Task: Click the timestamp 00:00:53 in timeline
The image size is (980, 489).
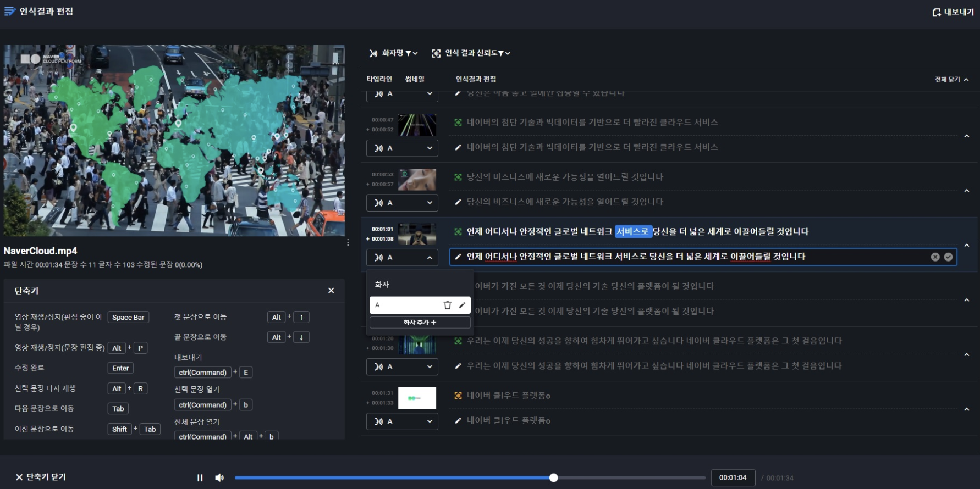Action: click(382, 175)
